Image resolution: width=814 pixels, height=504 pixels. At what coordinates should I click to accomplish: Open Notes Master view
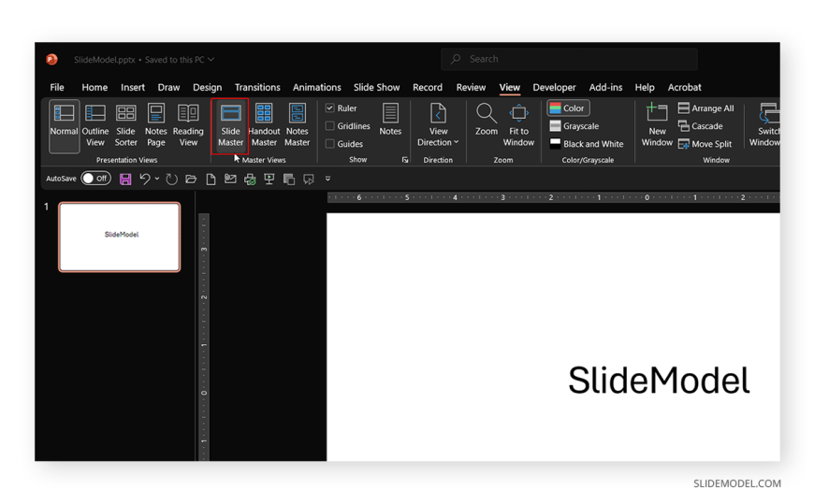[297, 126]
